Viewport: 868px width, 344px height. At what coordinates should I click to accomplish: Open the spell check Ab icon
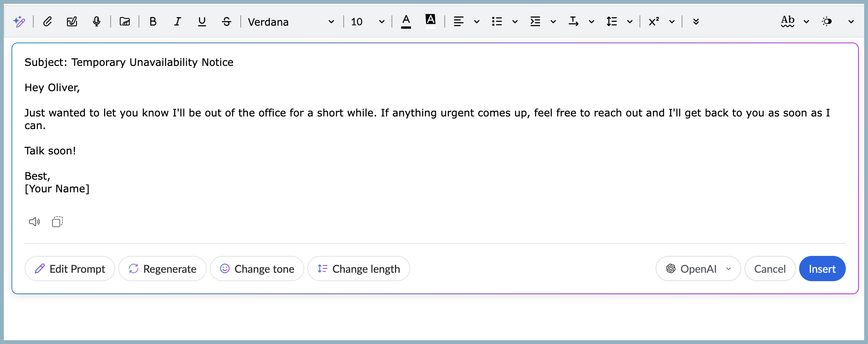point(788,21)
